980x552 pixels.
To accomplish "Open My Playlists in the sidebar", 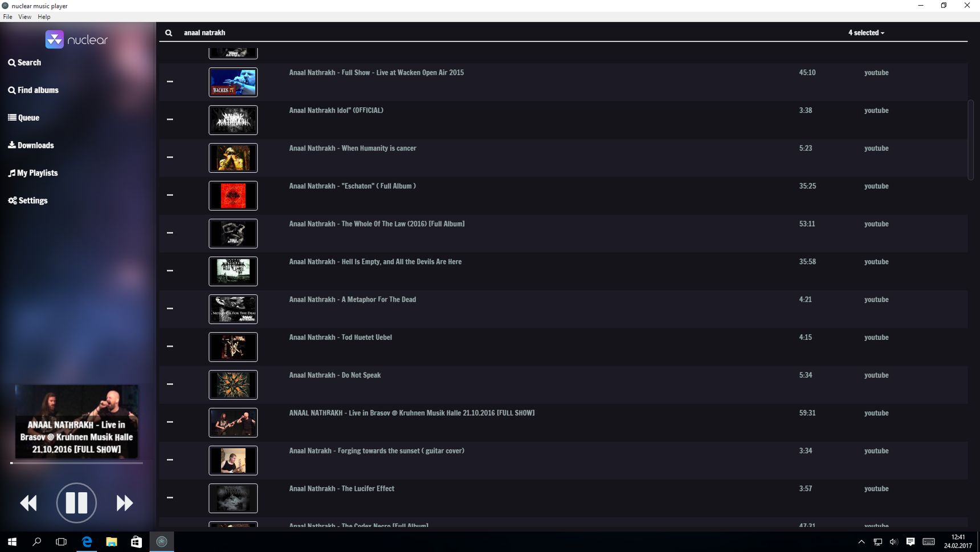I will [32, 173].
